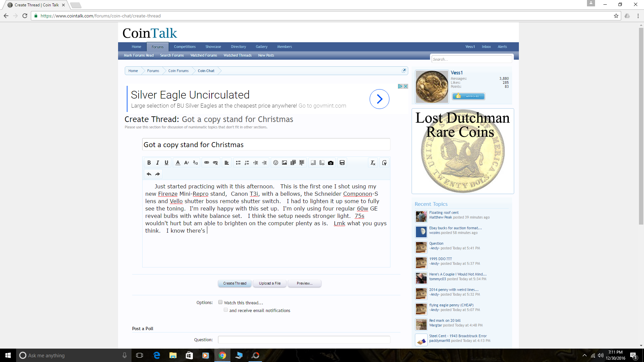Check receive email notifications box
644x362 pixels.
point(226,310)
